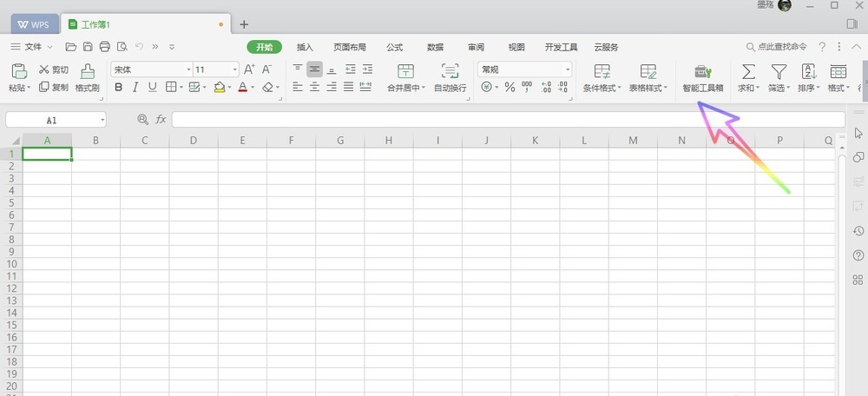The image size is (868, 396).
Task: Toggle center horizontal alignment
Action: point(314,87)
